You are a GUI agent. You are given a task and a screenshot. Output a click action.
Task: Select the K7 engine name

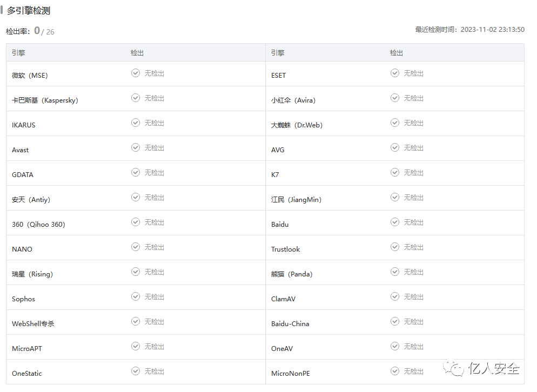(x=275, y=174)
